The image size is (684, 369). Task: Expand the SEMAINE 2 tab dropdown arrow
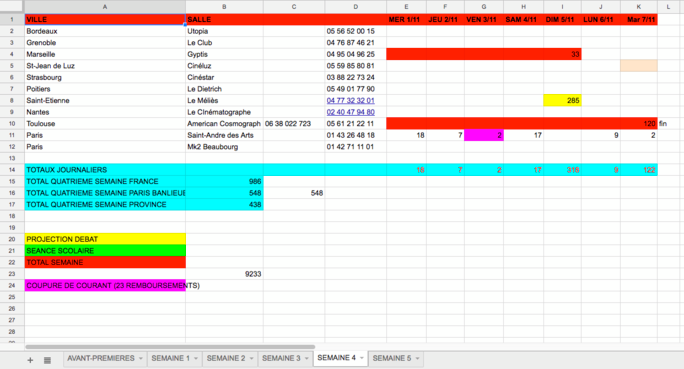(x=252, y=359)
